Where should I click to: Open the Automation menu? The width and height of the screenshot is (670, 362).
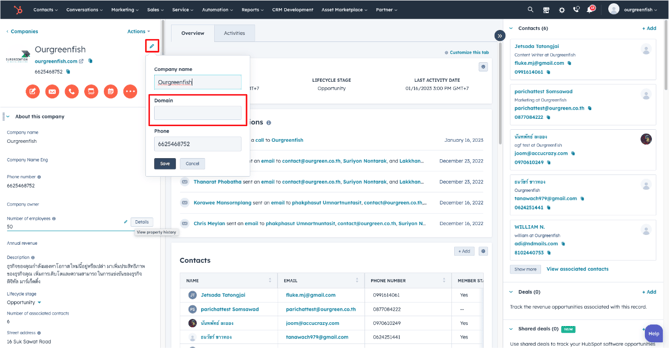coord(217,10)
